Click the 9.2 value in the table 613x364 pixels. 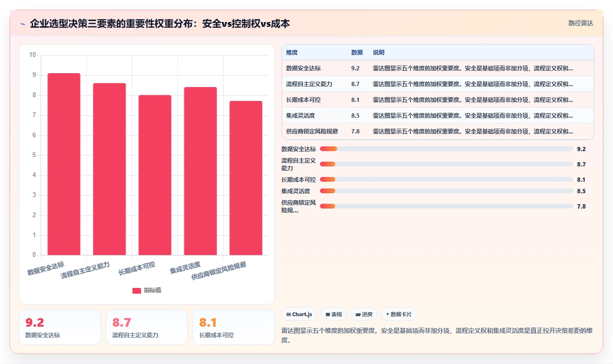(355, 68)
